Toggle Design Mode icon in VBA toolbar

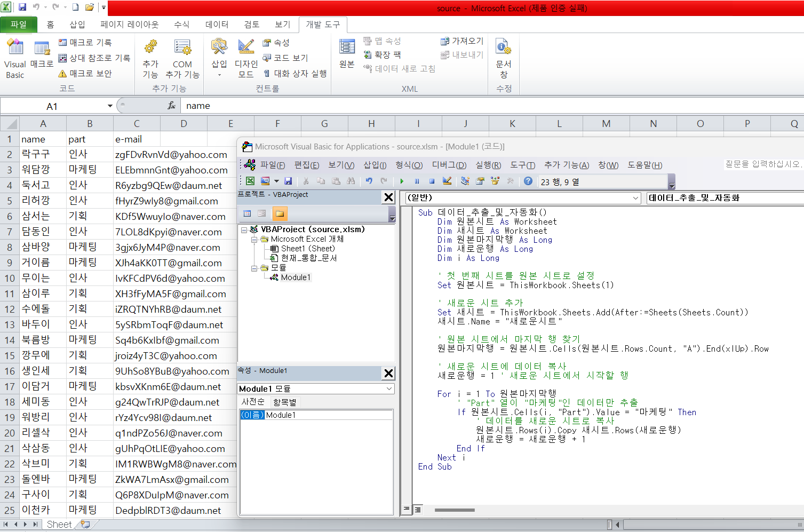pyautogui.click(x=447, y=181)
